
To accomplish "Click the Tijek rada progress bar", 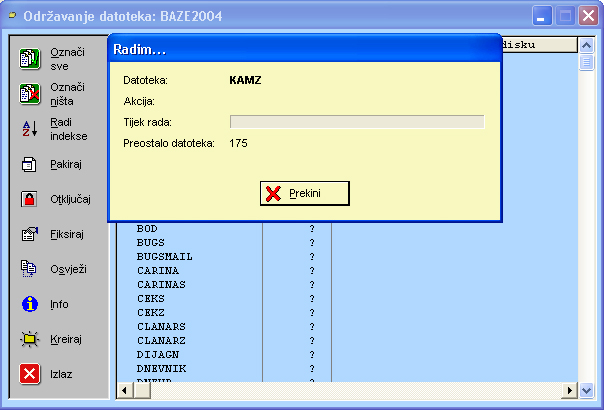I will pyautogui.click(x=356, y=122).
